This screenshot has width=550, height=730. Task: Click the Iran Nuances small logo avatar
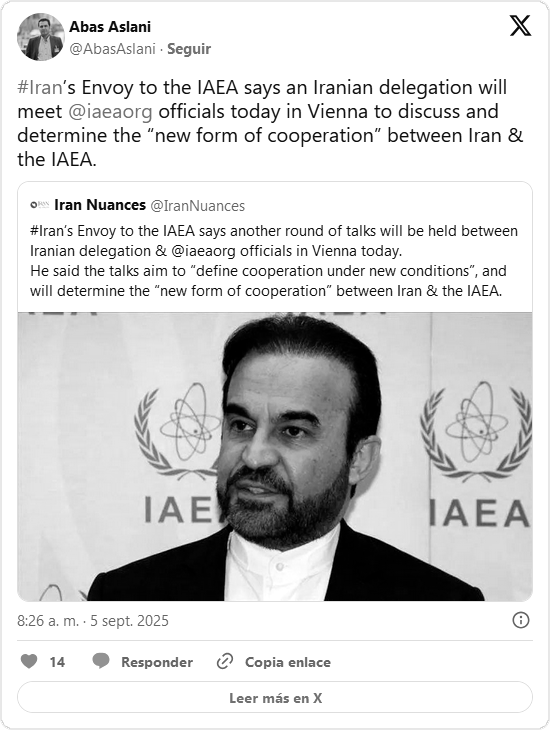click(40, 205)
